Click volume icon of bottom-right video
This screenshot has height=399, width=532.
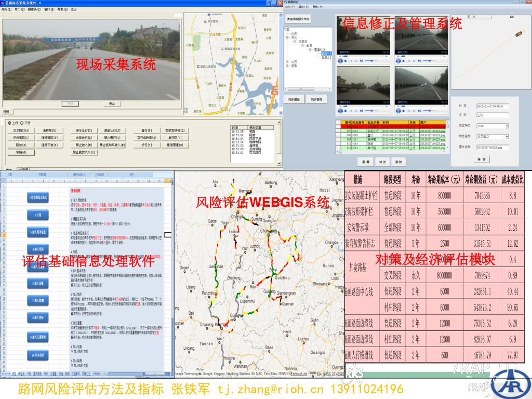(420, 111)
